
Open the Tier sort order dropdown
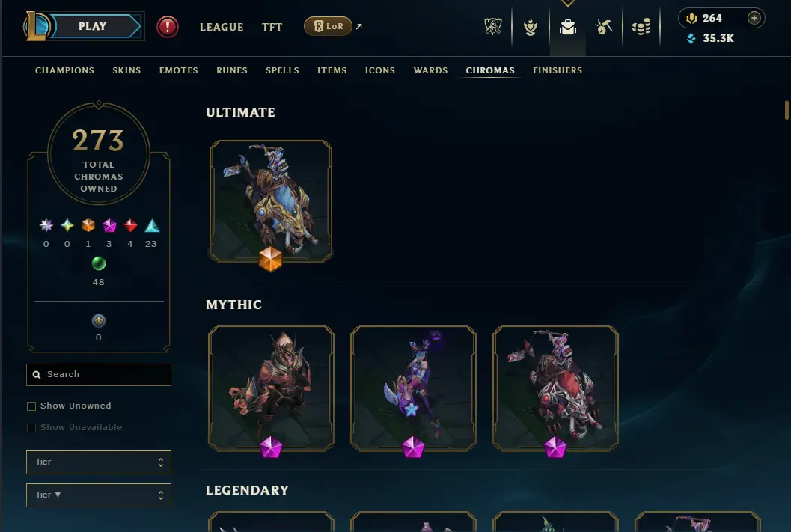[x=99, y=495]
